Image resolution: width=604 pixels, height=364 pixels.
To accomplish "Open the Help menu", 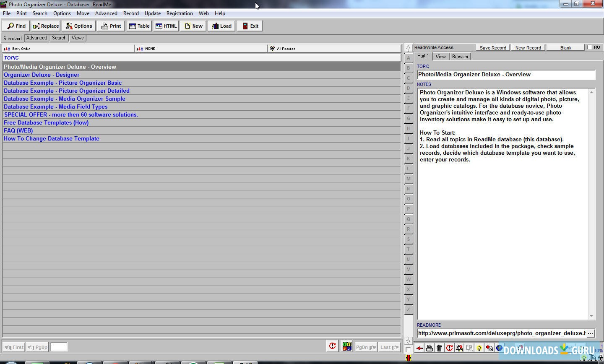I will (x=220, y=13).
